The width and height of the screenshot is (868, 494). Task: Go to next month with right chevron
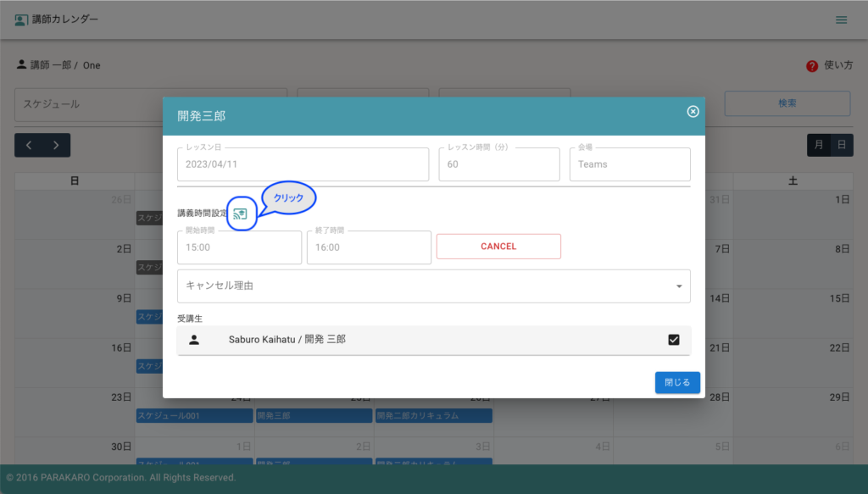(x=56, y=145)
